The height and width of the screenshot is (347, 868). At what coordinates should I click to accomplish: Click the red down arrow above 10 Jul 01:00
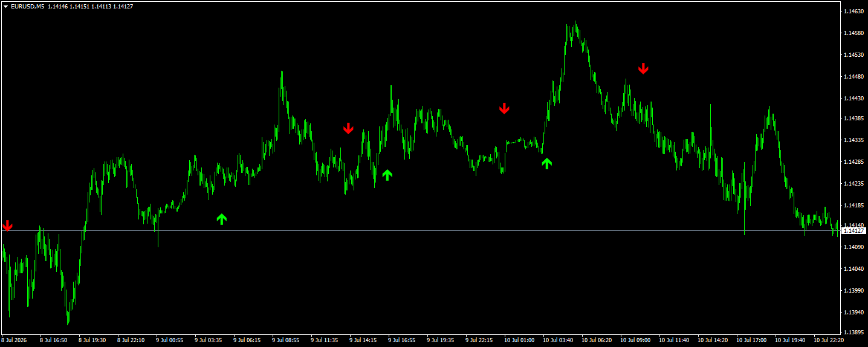click(504, 109)
